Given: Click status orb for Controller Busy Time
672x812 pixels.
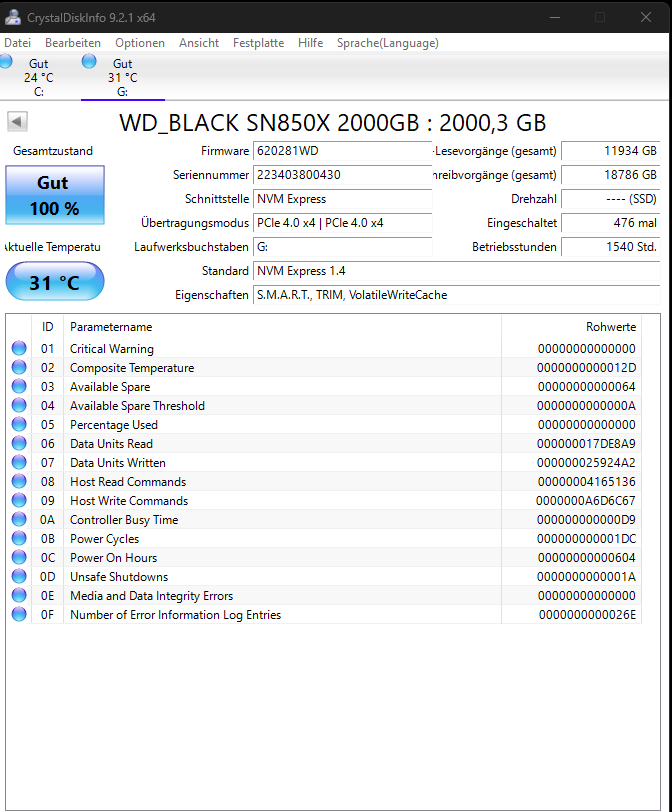Looking at the screenshot, I should (19, 519).
